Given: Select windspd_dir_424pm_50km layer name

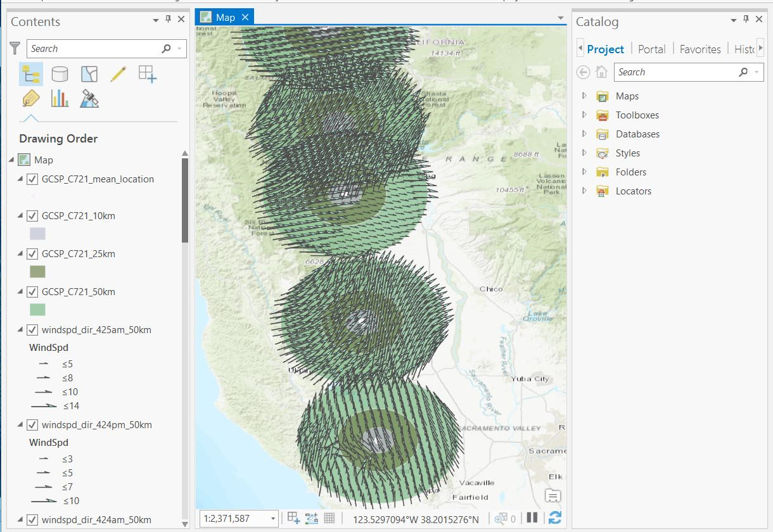Looking at the screenshot, I should coord(97,425).
